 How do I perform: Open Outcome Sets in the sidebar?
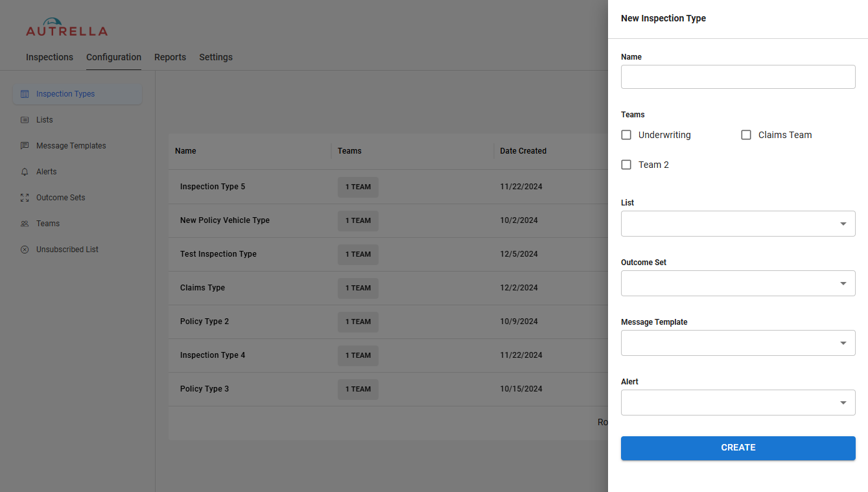[x=78, y=198]
